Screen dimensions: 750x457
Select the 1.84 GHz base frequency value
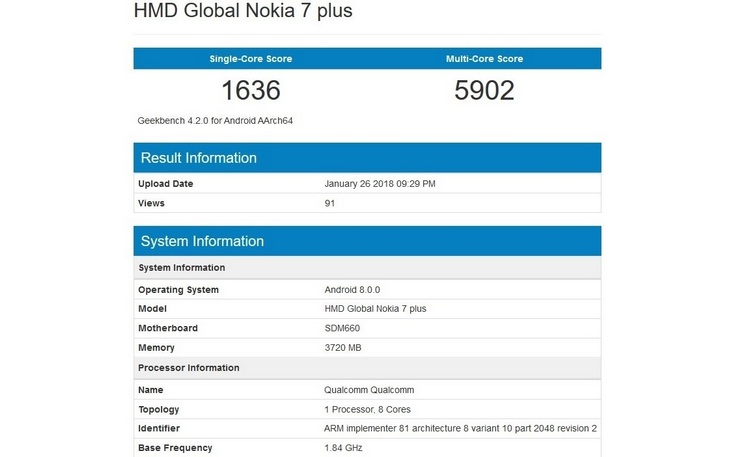tap(345, 448)
